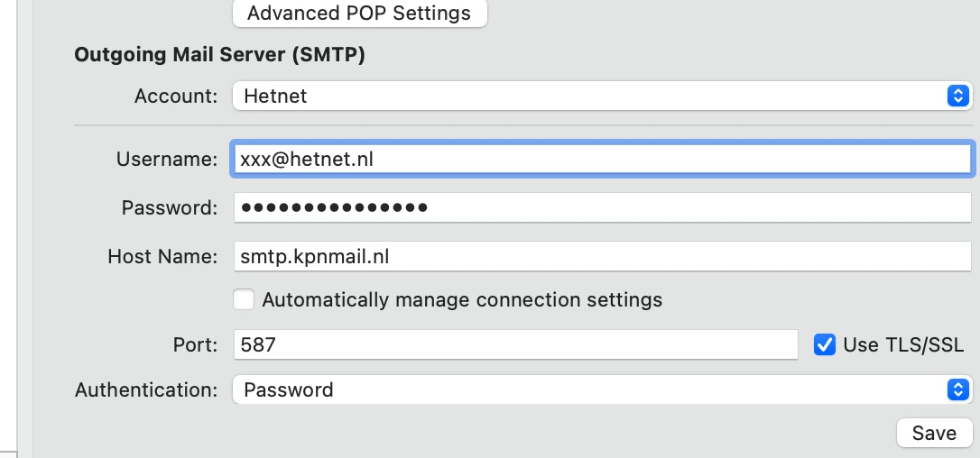The height and width of the screenshot is (458, 980).
Task: Click the Outgoing Mail Server (SMTP) heading
Action: pos(219,55)
